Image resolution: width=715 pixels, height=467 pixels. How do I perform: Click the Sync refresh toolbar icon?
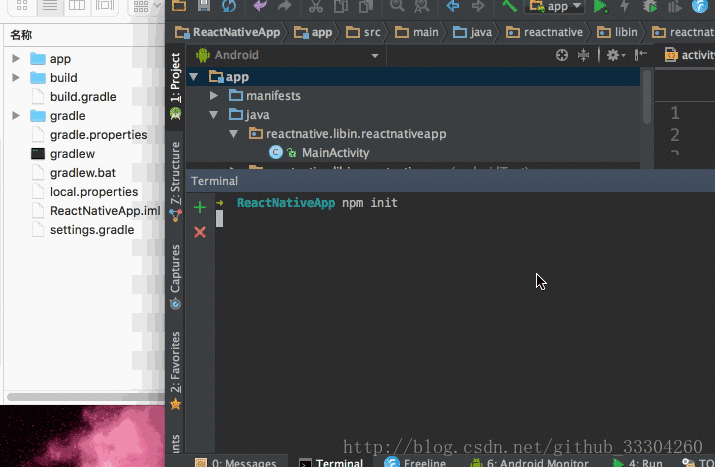229,6
